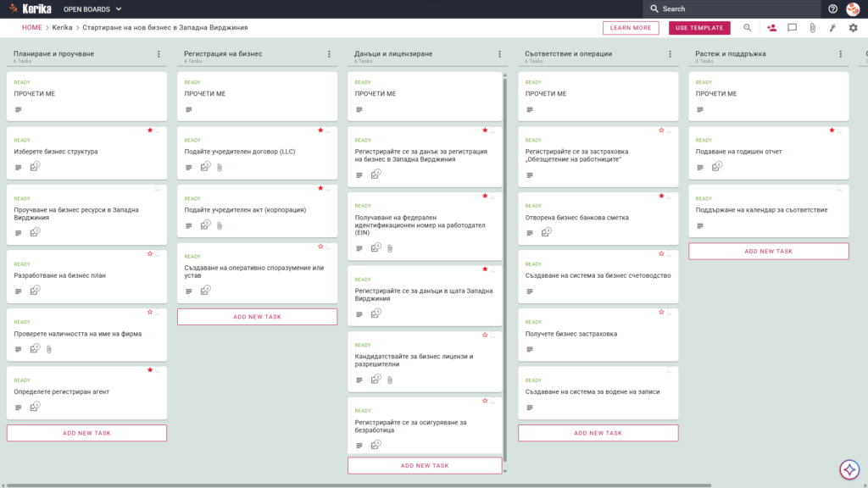The width and height of the screenshot is (868, 488).
Task: Select the Стартиране на нов бизнес board title
Action: click(x=165, y=28)
